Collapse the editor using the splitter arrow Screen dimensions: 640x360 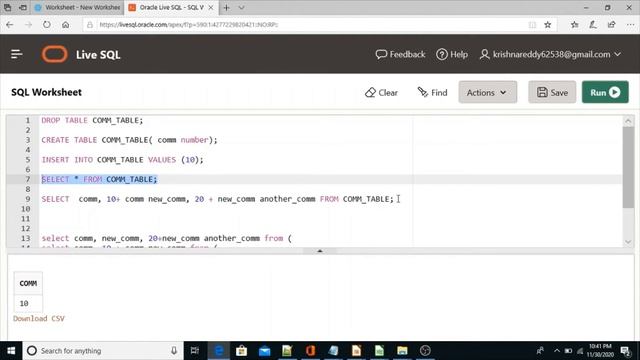320,251
